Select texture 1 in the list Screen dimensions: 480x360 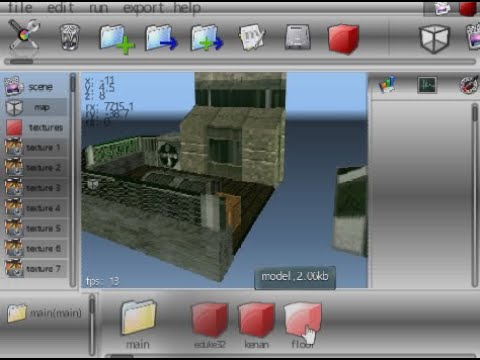35,147
